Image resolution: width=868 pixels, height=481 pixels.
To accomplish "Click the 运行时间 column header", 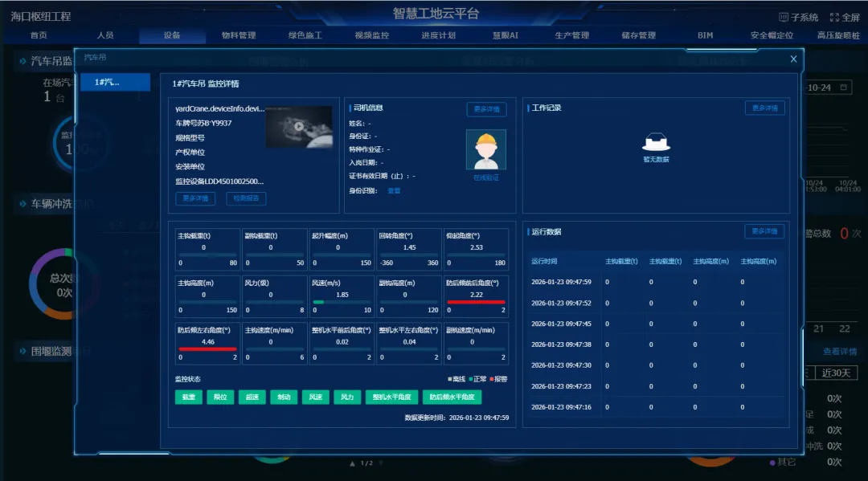I will 544,262.
